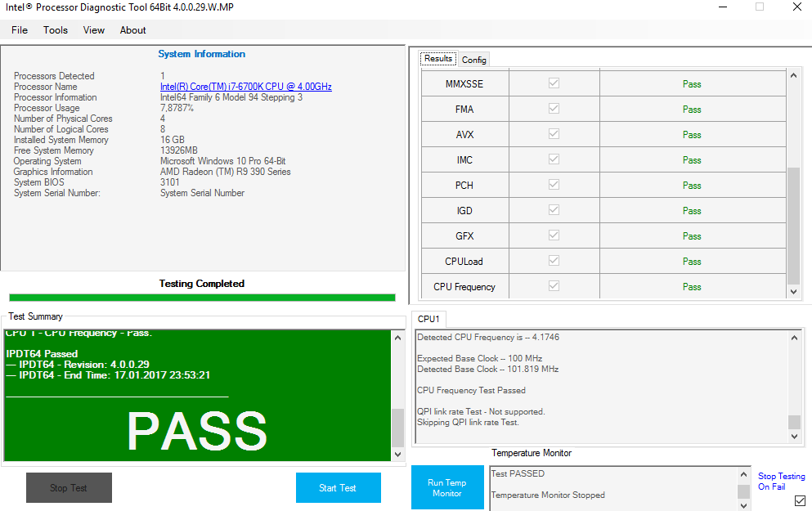The image size is (812, 511).
Task: Click the 'AMD Radeon (TM) R9 390 Series' value
Action: 225,172
